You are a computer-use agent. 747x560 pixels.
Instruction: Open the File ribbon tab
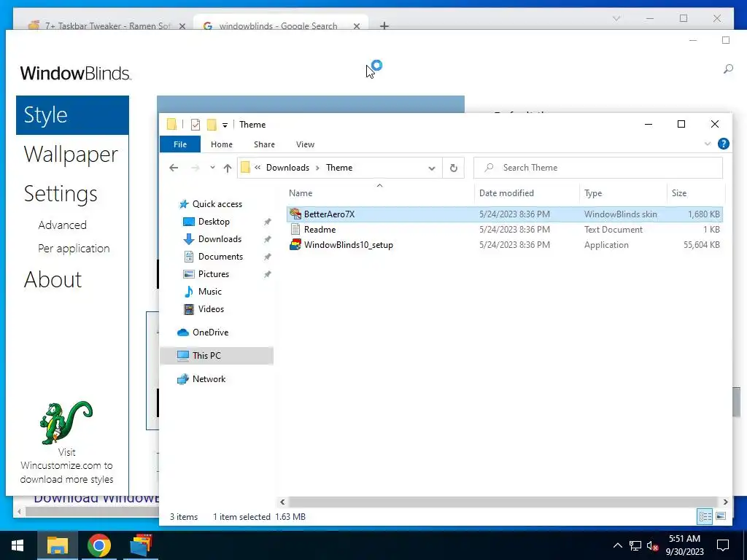point(180,144)
